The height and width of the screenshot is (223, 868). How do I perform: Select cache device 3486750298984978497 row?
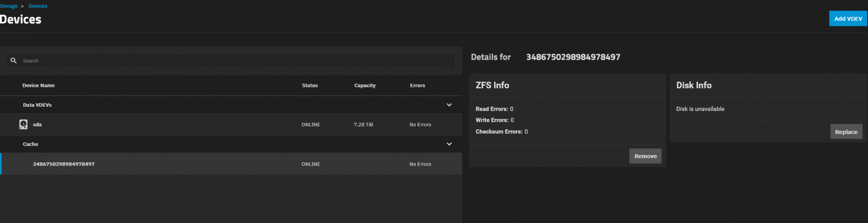pos(231,164)
